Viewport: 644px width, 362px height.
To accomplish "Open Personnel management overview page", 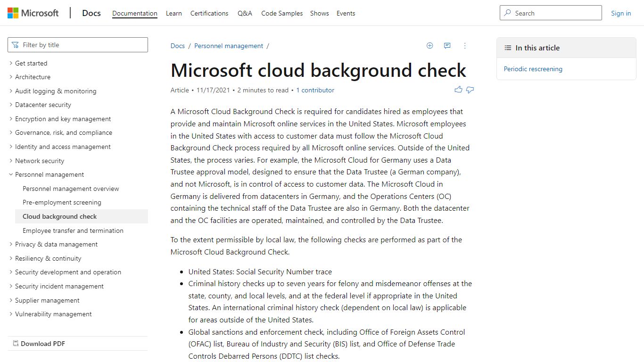I will (x=71, y=189).
